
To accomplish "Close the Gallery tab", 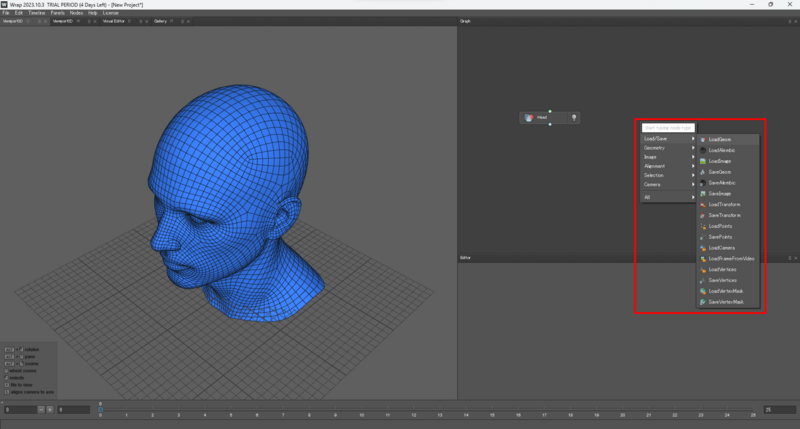I will coord(188,21).
